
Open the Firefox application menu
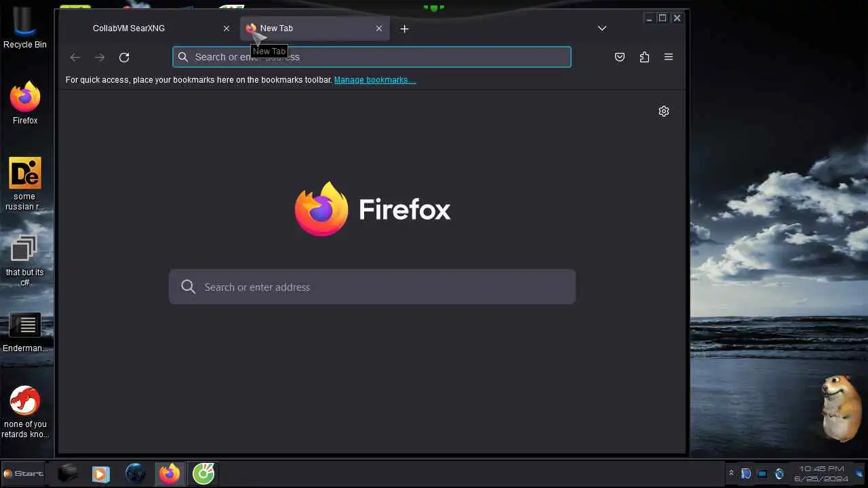click(x=669, y=58)
